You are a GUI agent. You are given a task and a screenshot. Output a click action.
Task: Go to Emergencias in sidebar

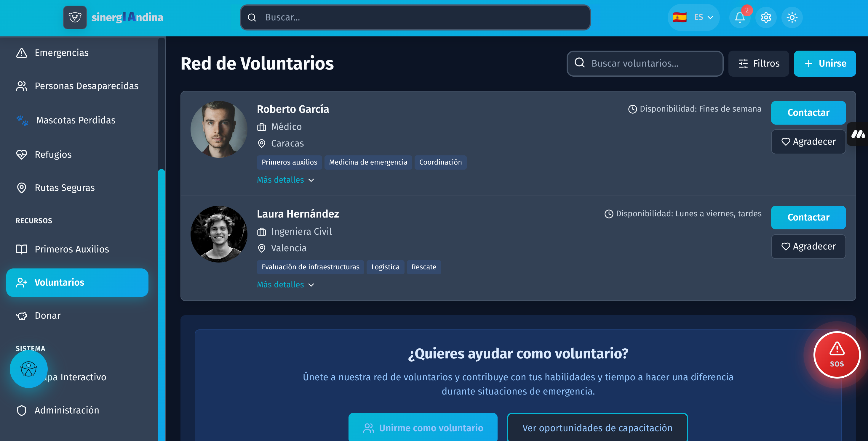[x=61, y=53]
